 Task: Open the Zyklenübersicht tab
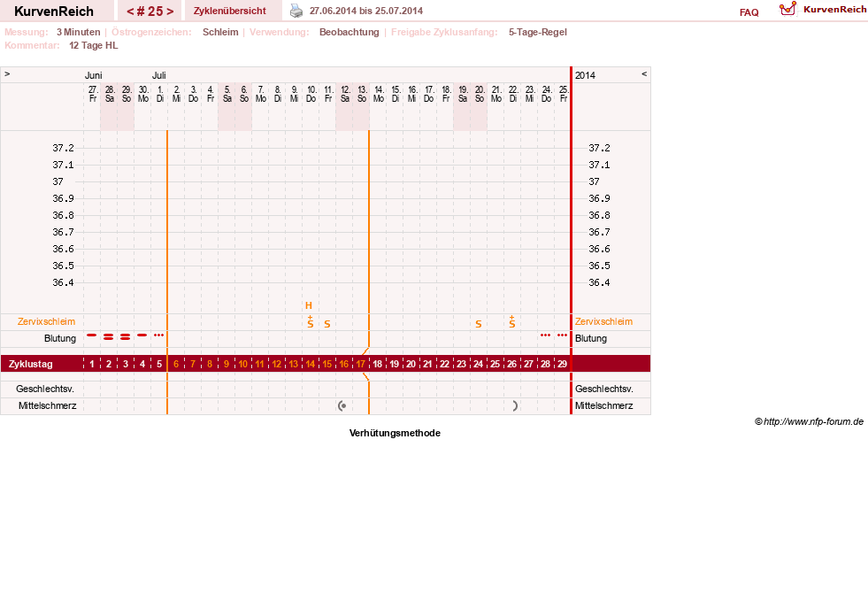click(230, 12)
